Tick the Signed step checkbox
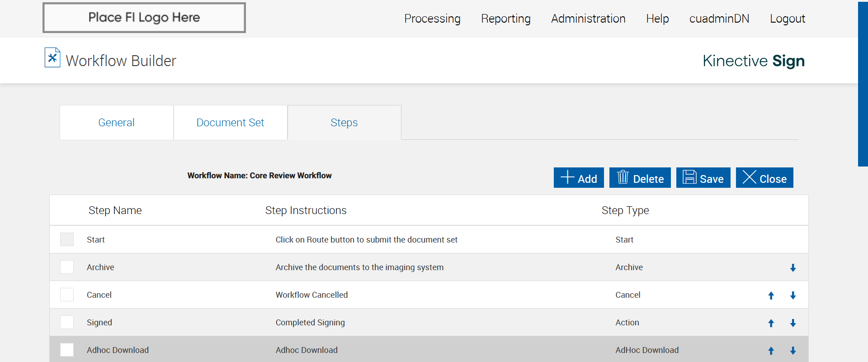This screenshot has height=362, width=868. click(67, 322)
